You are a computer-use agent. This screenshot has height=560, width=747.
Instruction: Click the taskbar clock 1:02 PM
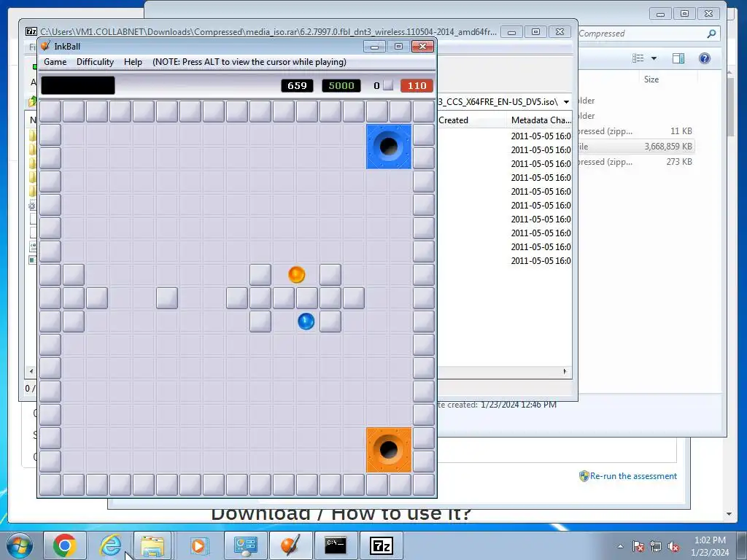(x=710, y=540)
